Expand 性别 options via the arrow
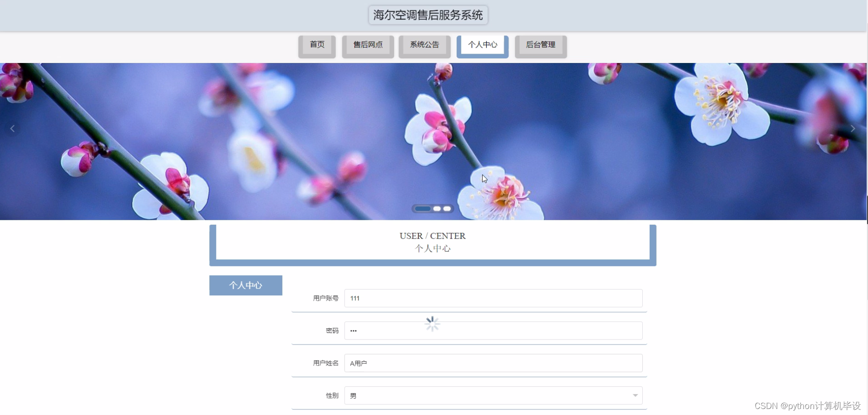 (635, 396)
